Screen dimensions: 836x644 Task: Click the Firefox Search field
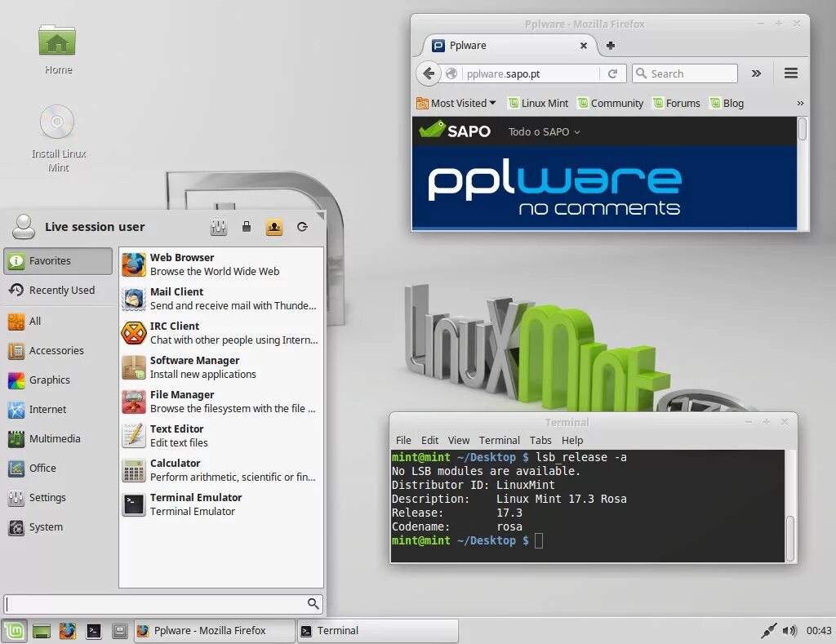[685, 73]
